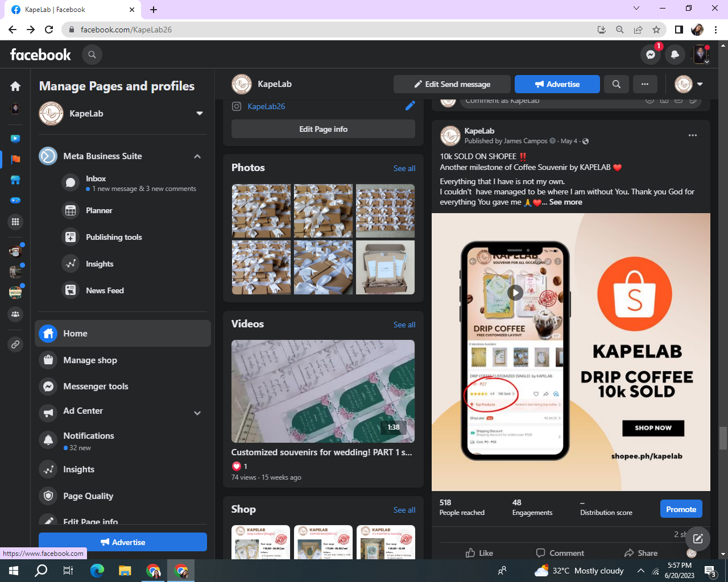
Task: Open the notifications bell in top bar
Action: 675,55
